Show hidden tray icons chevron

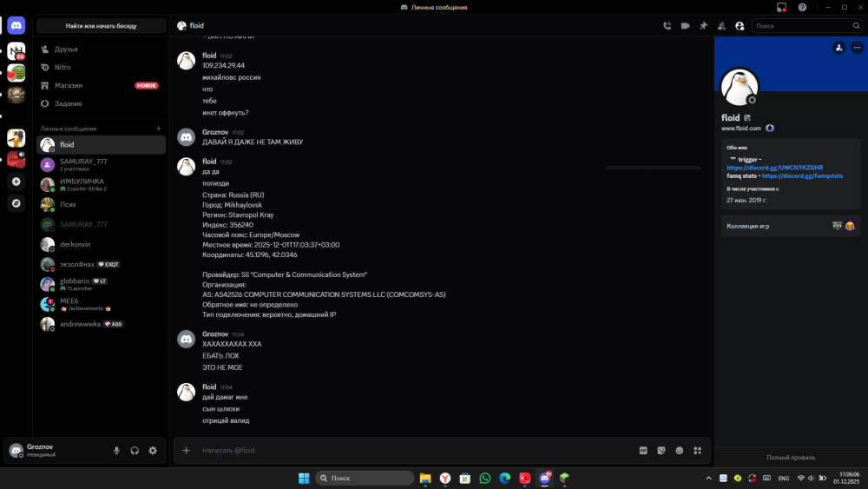click(x=708, y=478)
